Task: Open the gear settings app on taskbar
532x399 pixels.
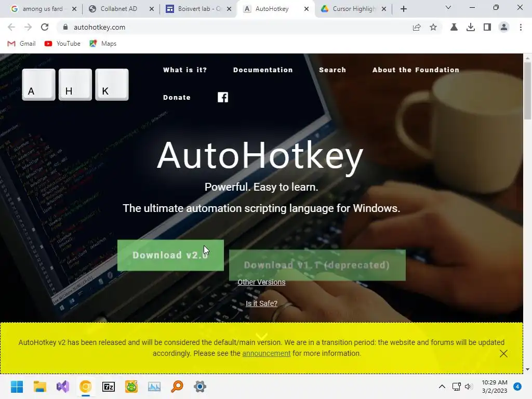Action: click(200, 387)
